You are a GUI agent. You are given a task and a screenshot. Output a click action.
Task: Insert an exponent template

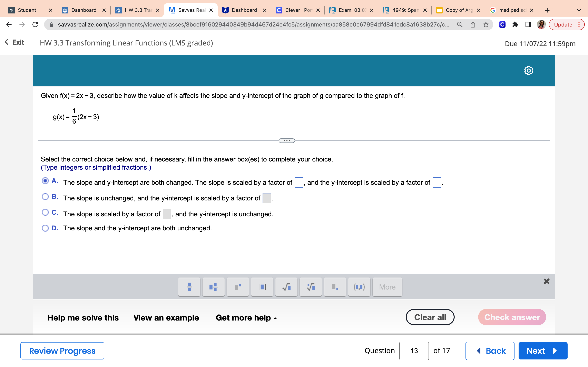click(238, 287)
